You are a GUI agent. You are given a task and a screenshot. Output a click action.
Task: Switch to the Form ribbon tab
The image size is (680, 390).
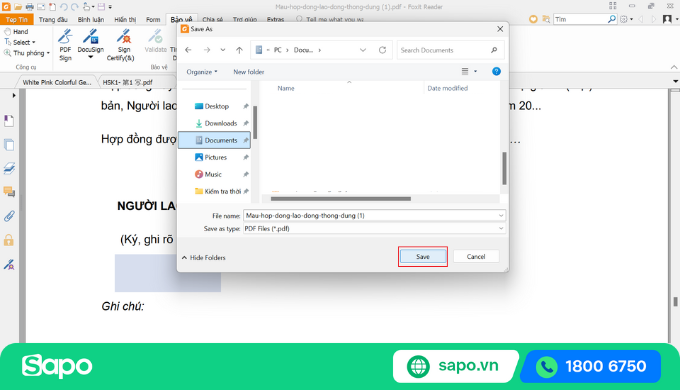(153, 20)
